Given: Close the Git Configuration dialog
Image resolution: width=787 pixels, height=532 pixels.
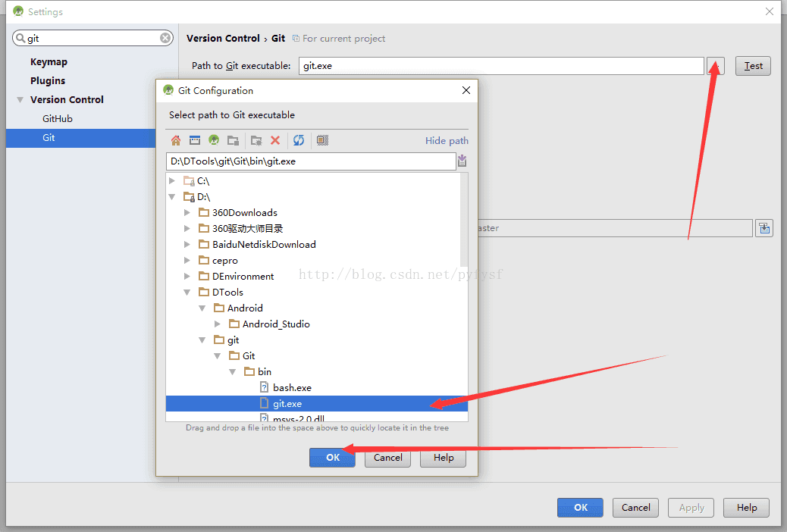Looking at the screenshot, I should tap(466, 90).
